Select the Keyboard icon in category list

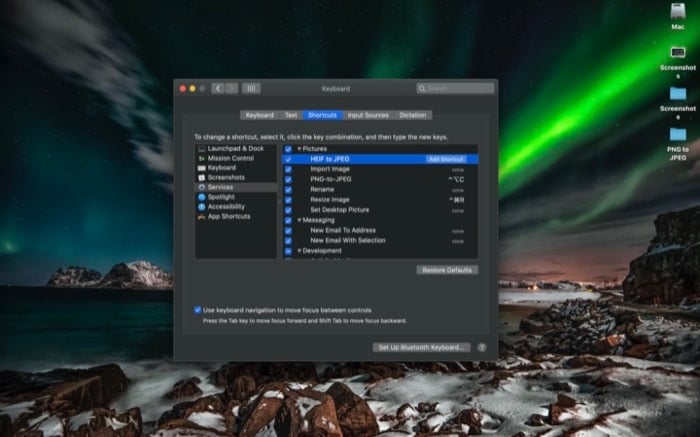(201, 168)
